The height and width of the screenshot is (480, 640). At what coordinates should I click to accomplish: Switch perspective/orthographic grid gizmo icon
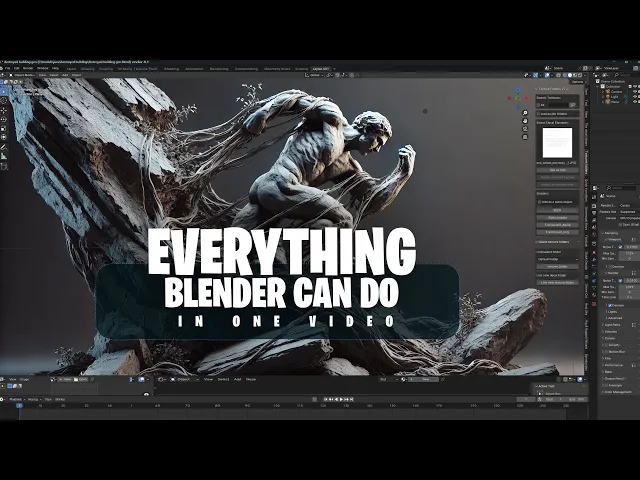pos(525,137)
